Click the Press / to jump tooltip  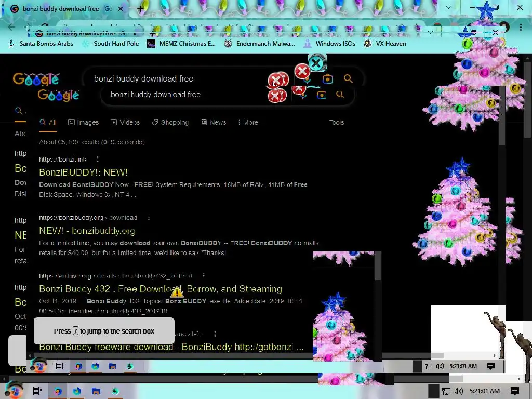[104, 331]
